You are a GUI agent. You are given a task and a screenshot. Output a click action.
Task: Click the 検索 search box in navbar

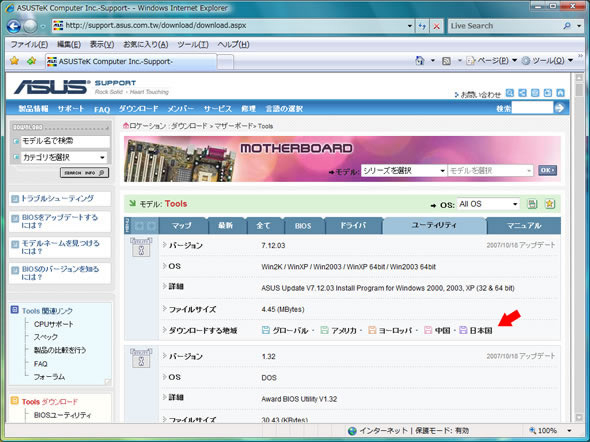(x=532, y=108)
